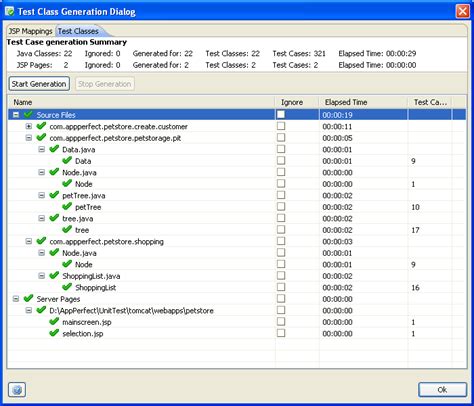The width and height of the screenshot is (474, 406).
Task: Collapse the Server Pages node
Action: click(x=16, y=299)
